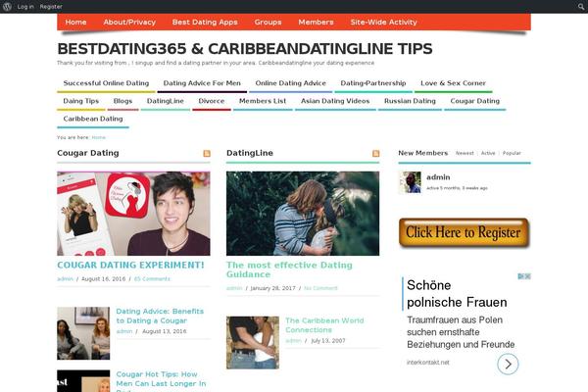Open the admin member profile name
This screenshot has height=392, width=588.
pos(438,177)
